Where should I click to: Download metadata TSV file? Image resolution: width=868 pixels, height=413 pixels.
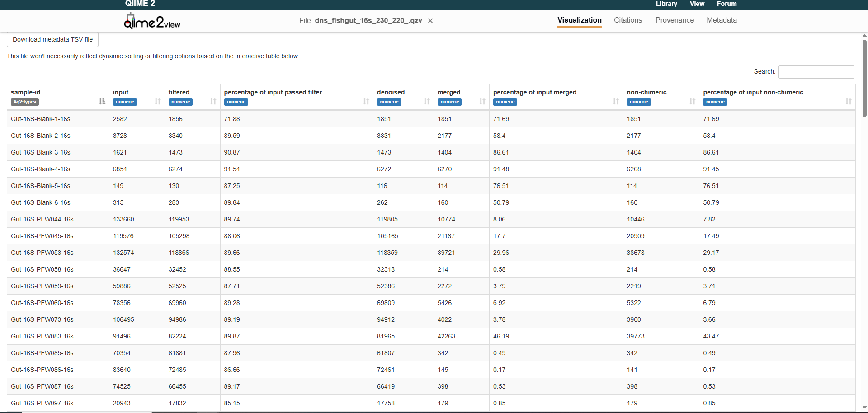(x=52, y=40)
